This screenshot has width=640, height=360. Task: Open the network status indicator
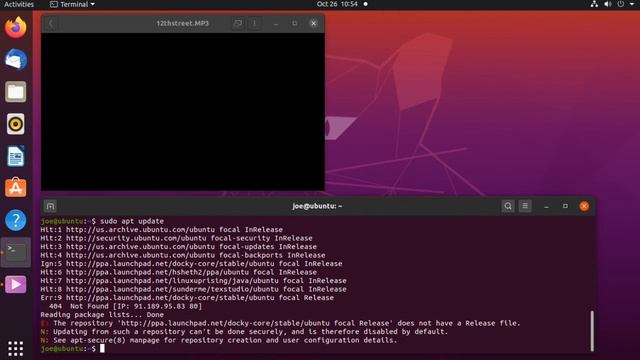pos(594,4)
